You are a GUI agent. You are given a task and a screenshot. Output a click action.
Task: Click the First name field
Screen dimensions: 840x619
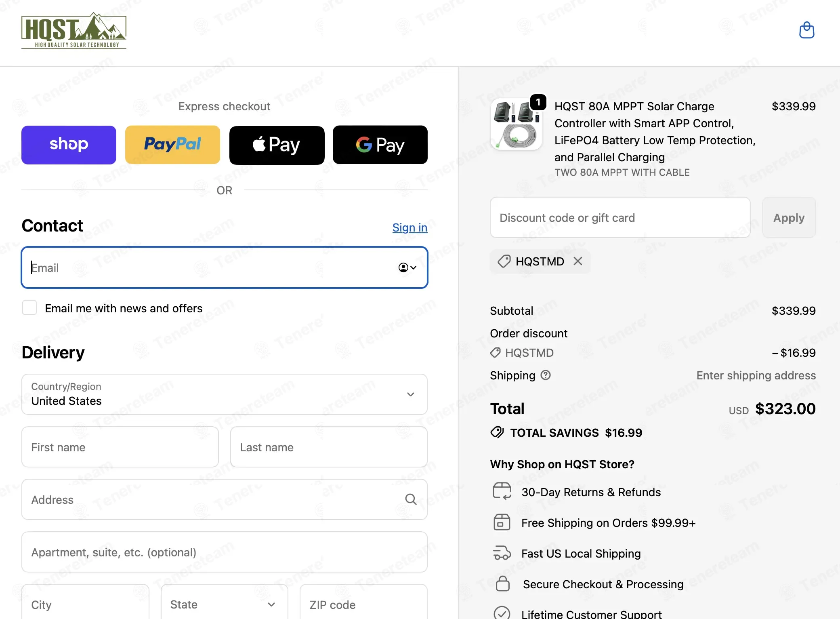[120, 447]
